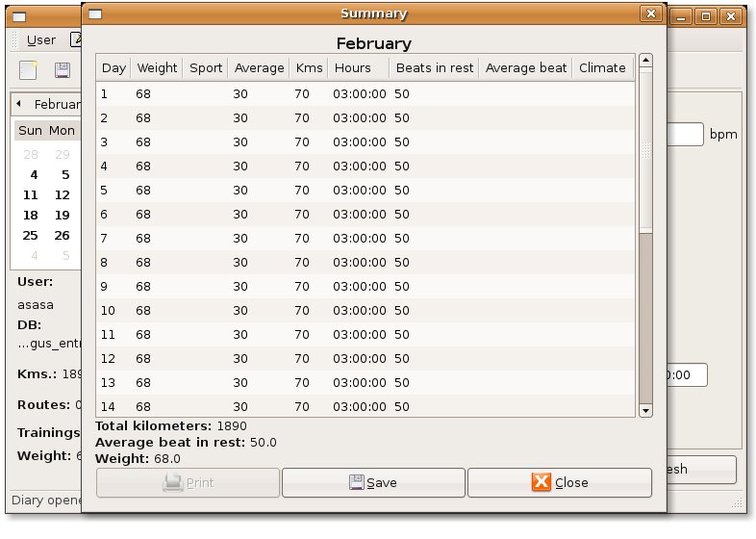The image size is (756, 539).
Task: Sort table by Beats in rest column header
Action: point(435,67)
